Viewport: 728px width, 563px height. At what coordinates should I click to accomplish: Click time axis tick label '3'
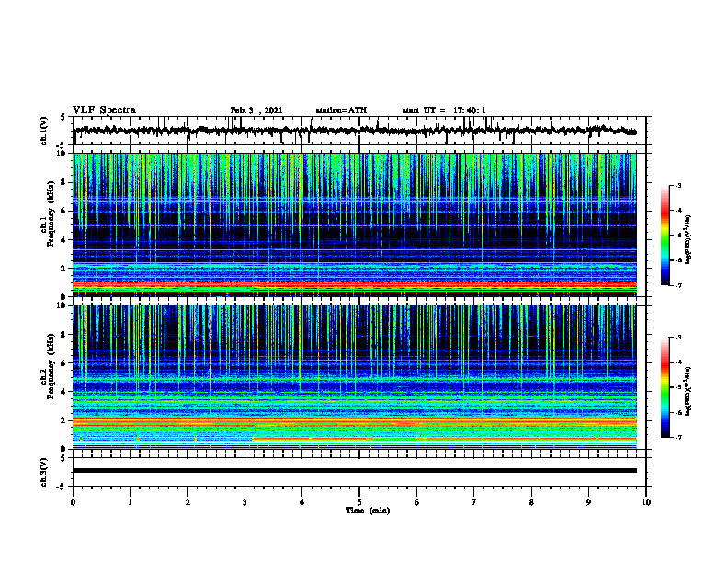point(245,502)
